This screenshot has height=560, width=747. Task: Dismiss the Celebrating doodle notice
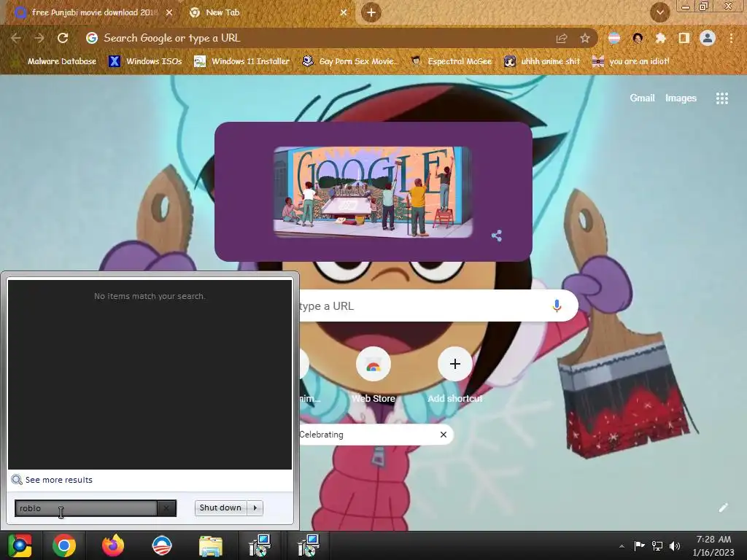(444, 435)
